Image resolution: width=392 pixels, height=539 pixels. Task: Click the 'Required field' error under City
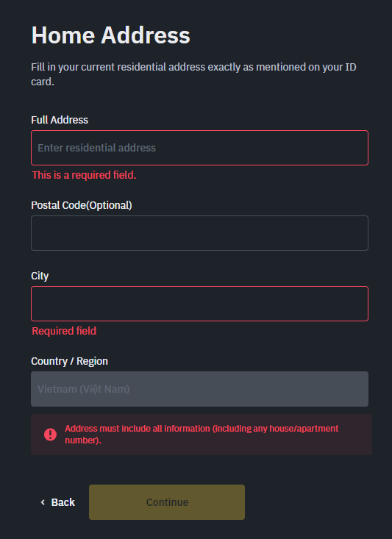(x=64, y=331)
